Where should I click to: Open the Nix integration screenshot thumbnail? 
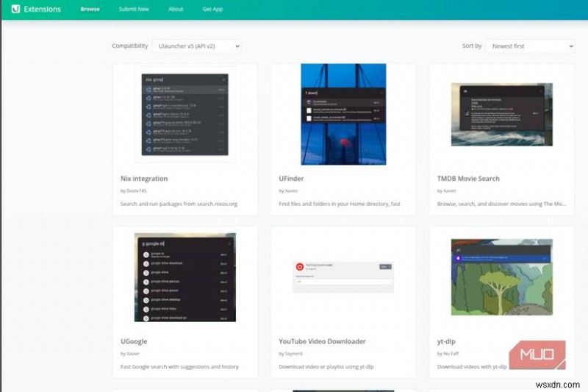point(185,115)
